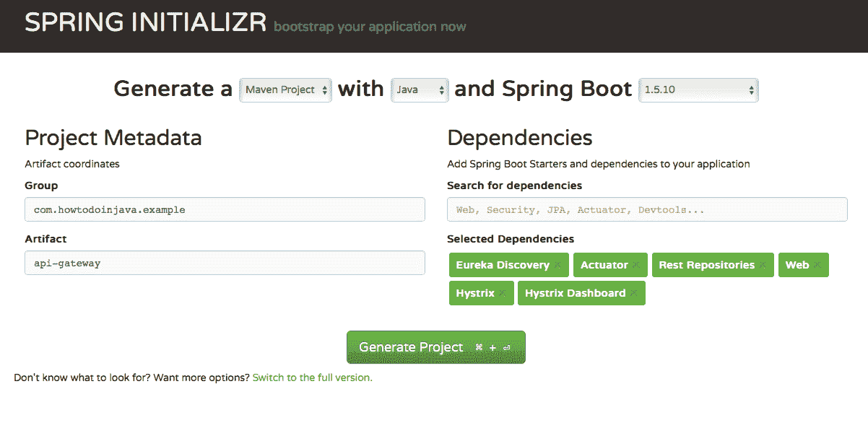Click the Artifact coordinates text
Image resolution: width=868 pixels, height=423 pixels.
[72, 164]
